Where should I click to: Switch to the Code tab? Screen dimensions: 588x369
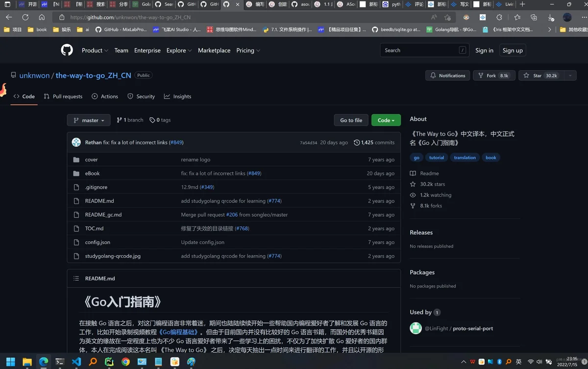(24, 96)
